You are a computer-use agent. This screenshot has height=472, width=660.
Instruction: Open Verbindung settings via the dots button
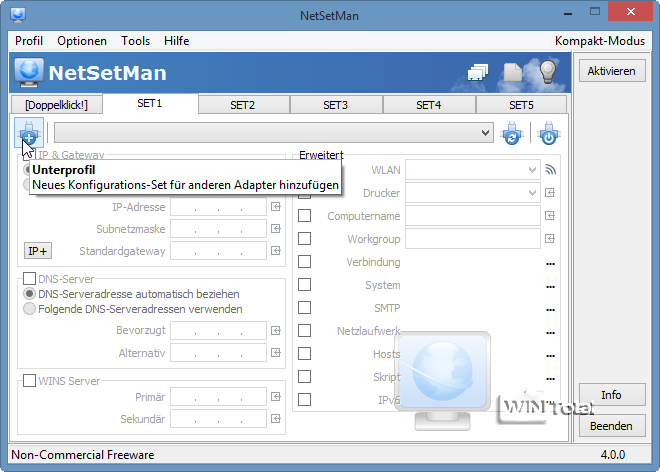pyautogui.click(x=550, y=264)
